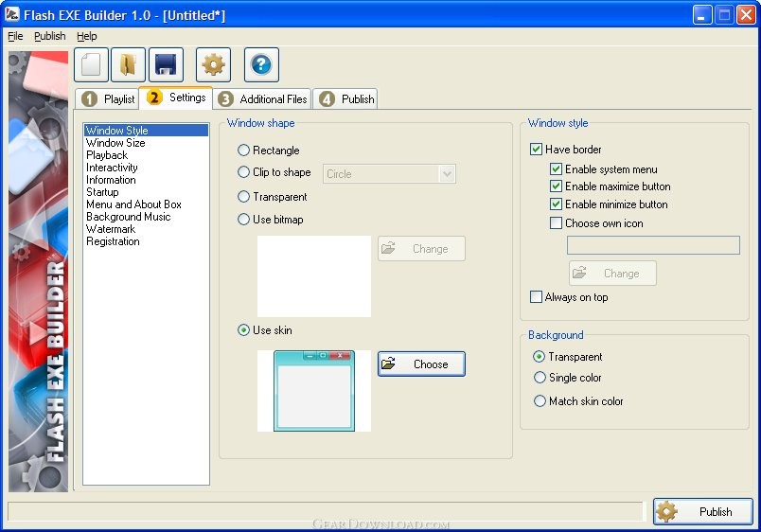Click the Help question mark icon
Screen dimensions: 761x532
tap(261, 64)
